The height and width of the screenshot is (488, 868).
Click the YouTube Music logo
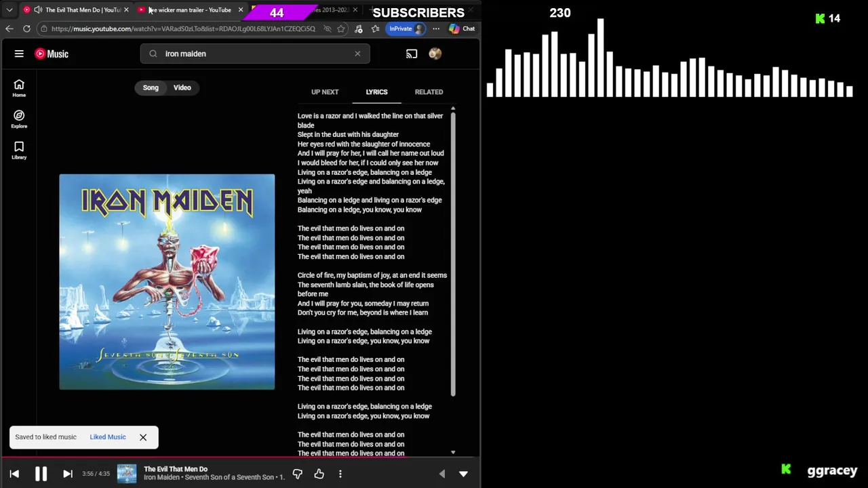point(52,54)
